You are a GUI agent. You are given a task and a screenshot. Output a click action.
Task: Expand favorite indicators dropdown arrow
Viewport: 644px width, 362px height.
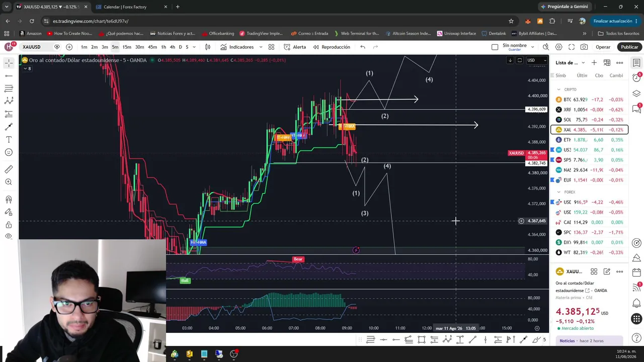click(x=261, y=47)
